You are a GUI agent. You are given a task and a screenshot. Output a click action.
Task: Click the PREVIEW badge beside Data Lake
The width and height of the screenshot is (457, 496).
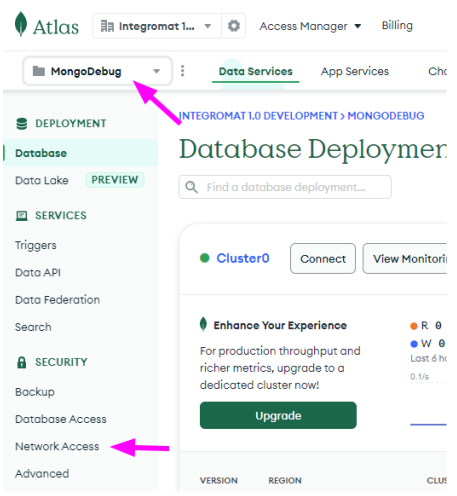(x=115, y=180)
